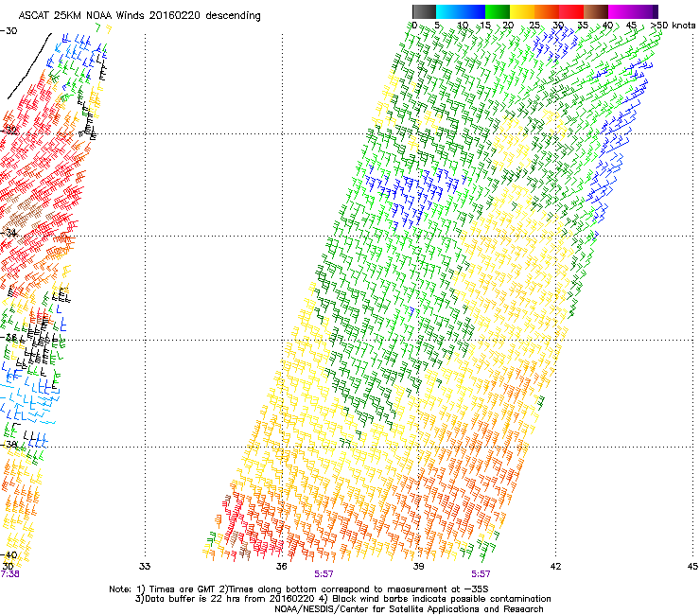Click the word "descending" in the title
This screenshot has width=700, height=615.
[x=233, y=16]
